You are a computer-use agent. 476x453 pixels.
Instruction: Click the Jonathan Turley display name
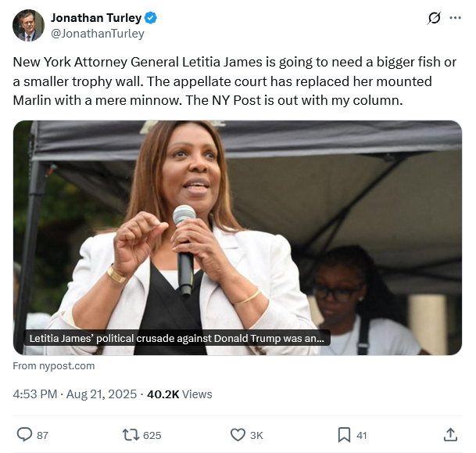[96, 18]
